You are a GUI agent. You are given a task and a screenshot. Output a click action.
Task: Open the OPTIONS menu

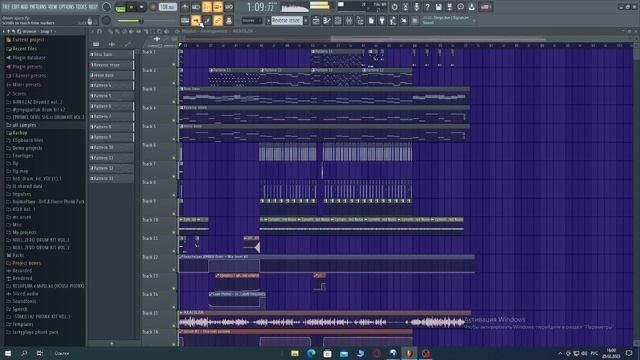click(x=67, y=7)
